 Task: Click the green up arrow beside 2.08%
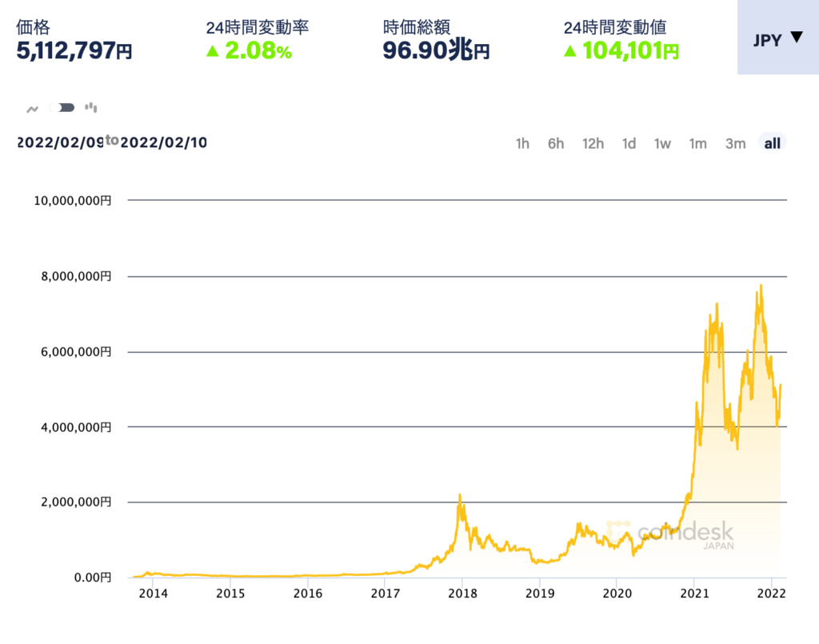click(212, 50)
